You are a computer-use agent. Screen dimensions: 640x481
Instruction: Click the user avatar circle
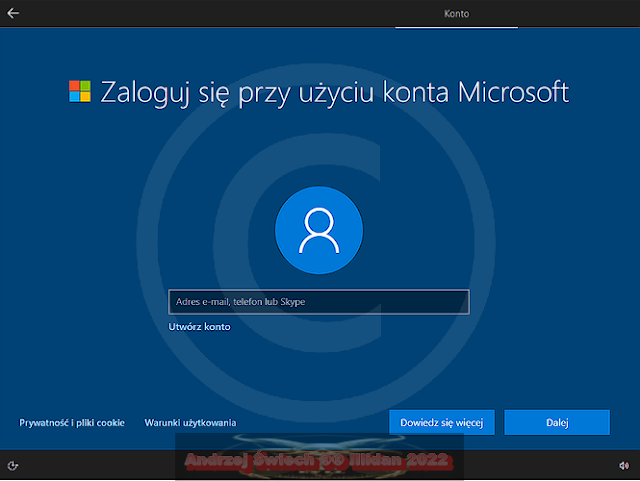pyautogui.click(x=319, y=230)
